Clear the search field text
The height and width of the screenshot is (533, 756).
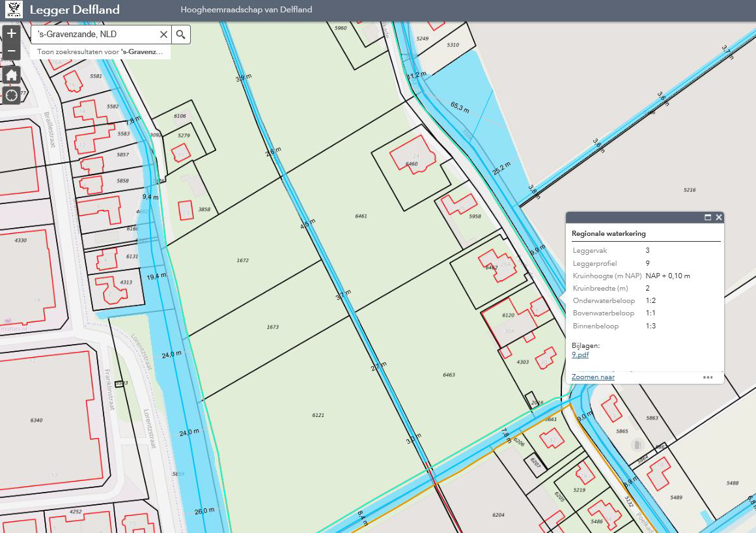(163, 35)
